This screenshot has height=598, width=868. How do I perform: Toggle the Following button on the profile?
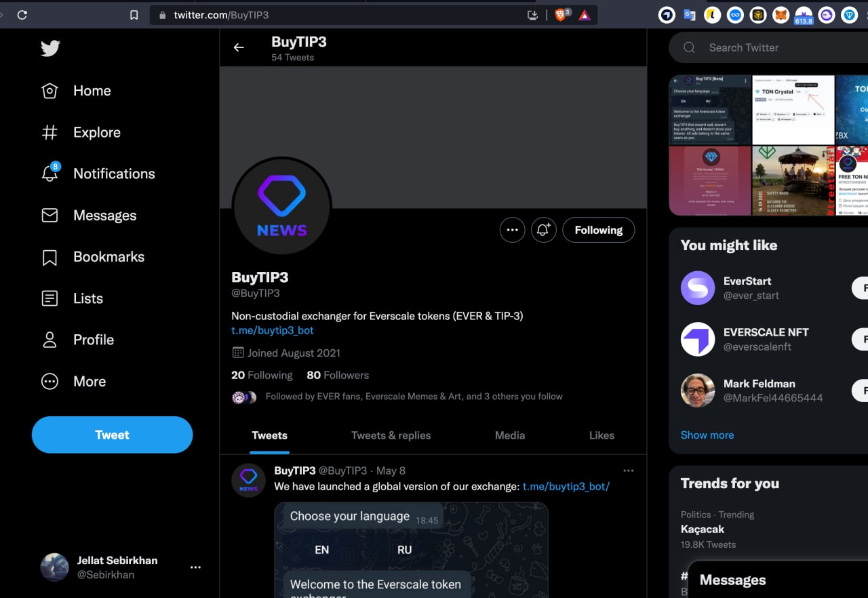click(598, 230)
